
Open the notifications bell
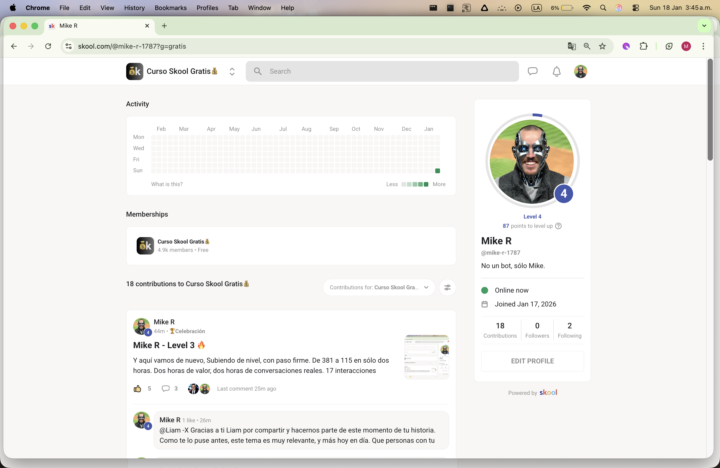[557, 71]
